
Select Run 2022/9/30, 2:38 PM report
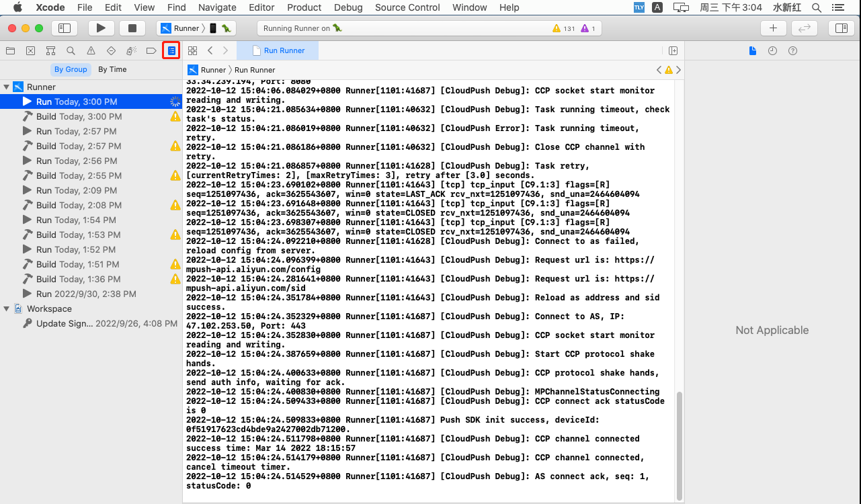(91, 294)
